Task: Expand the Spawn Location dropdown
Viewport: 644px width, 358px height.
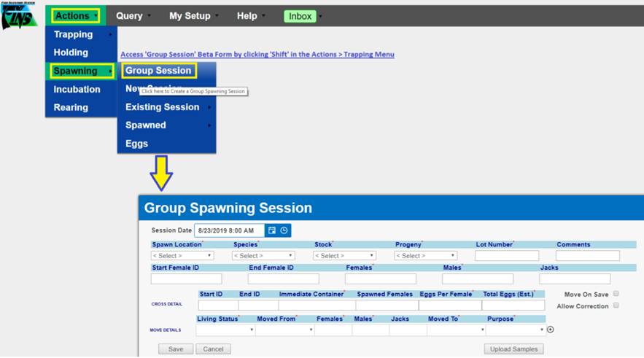Action: [182, 256]
